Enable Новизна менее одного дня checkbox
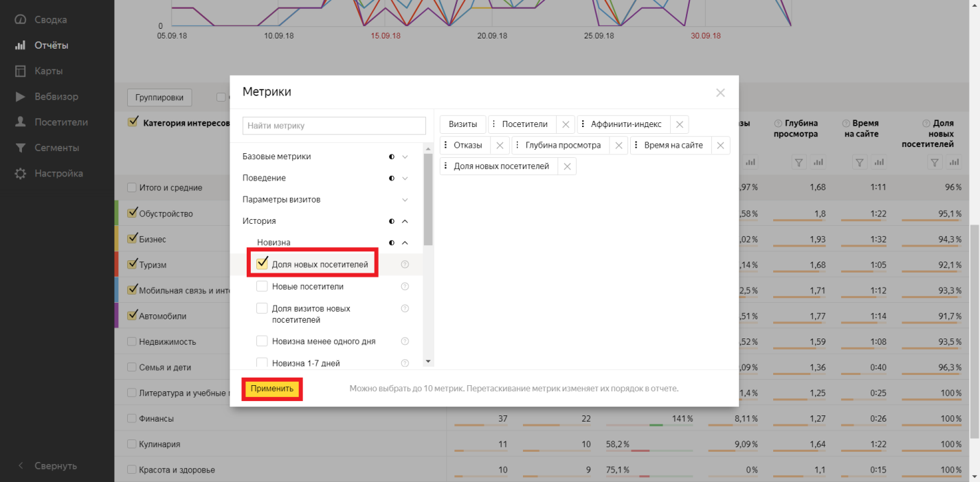Screen dimensions: 980x482 (262, 341)
